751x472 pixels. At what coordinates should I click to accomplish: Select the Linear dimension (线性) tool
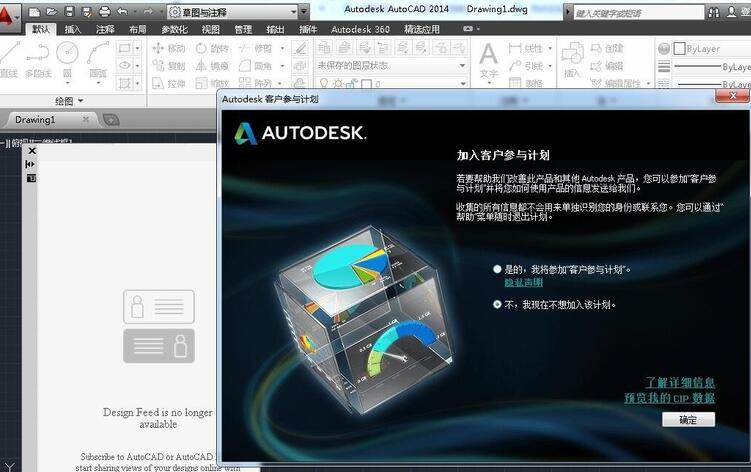tap(526, 48)
